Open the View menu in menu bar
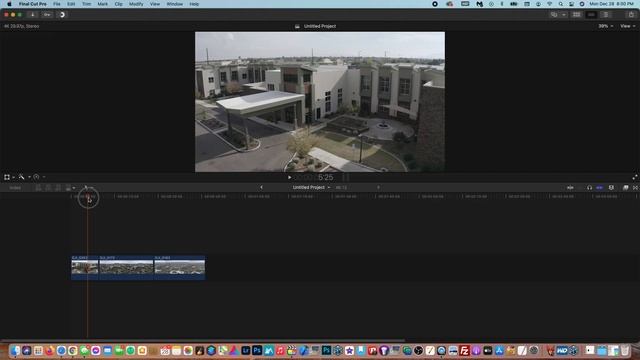Viewport: 640px width, 360px height. point(155,4)
